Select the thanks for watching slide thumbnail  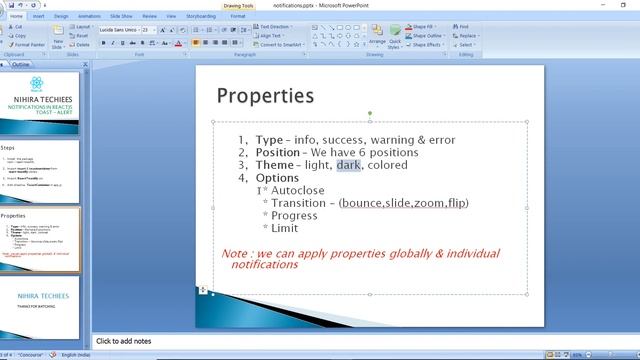(x=40, y=307)
